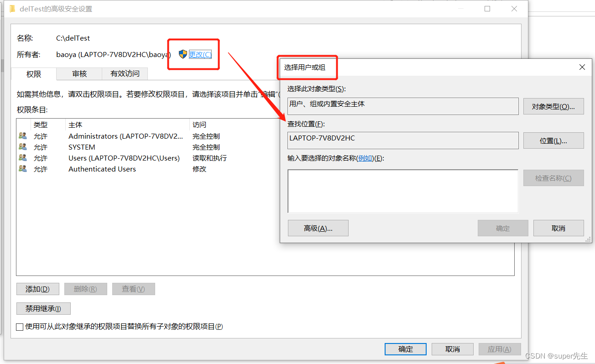Open the 对象类型(O)... dialog
Image resolution: width=595 pixels, height=364 pixels.
coord(553,106)
